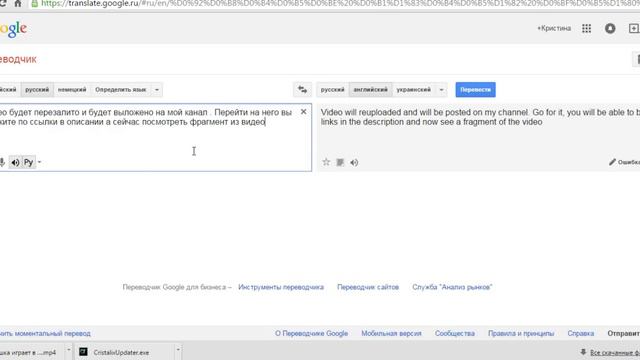640x360 pixels.
Task: Open Служба "Анализ рынков" link
Action: tap(452, 287)
